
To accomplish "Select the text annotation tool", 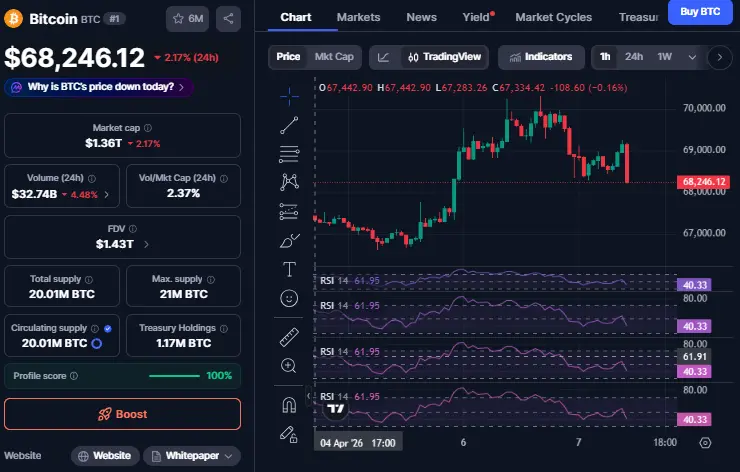I will tap(289, 269).
